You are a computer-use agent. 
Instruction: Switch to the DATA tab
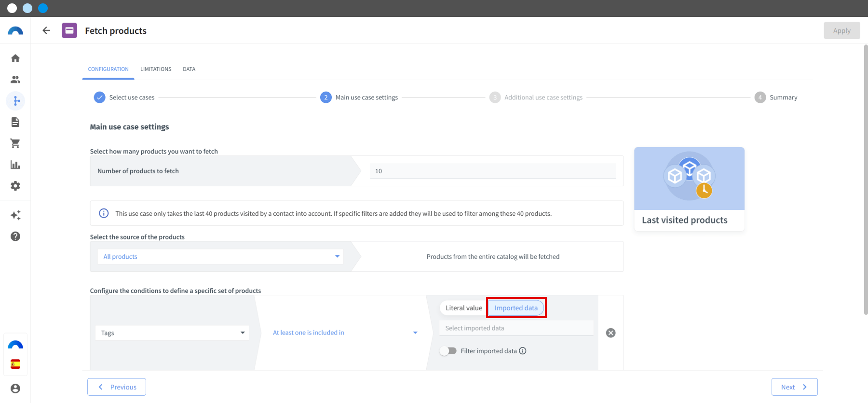coord(189,69)
